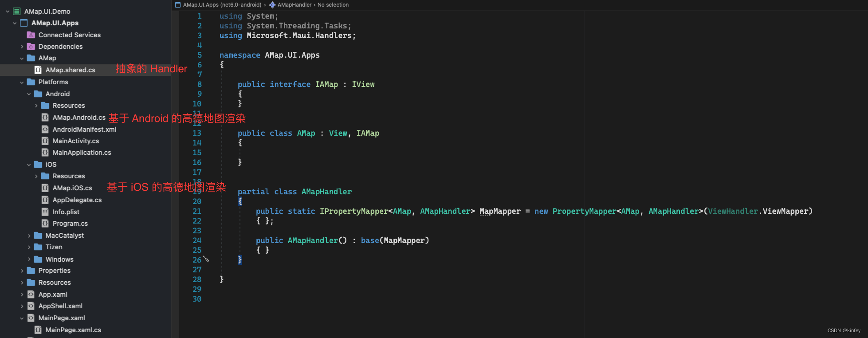Expand the MacCatalyst folder
This screenshot has width=868, height=338.
pos(29,236)
